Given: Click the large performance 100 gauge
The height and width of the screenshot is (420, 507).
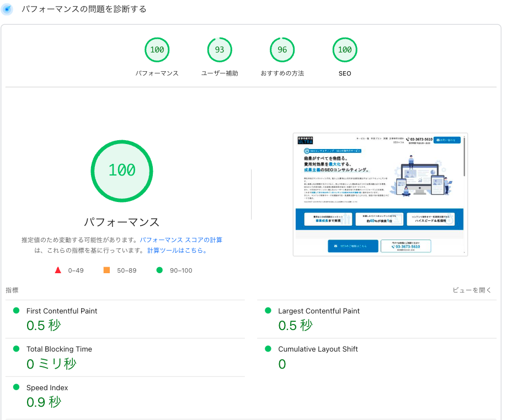Looking at the screenshot, I should (x=121, y=171).
